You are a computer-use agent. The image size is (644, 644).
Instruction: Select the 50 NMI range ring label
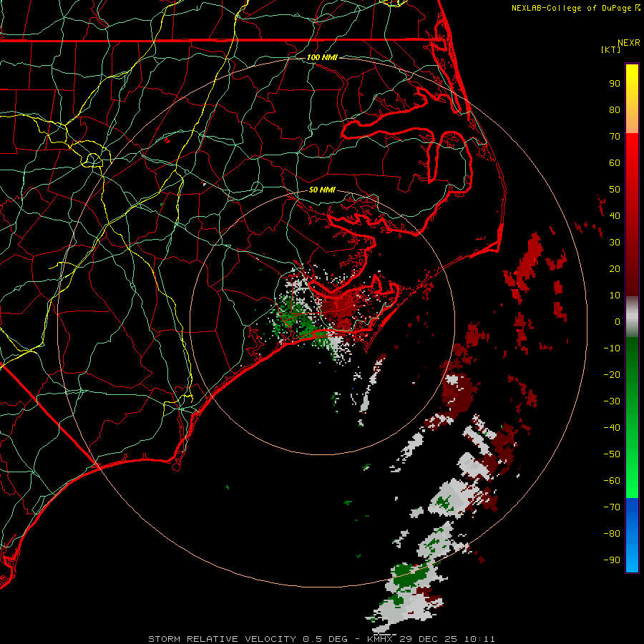click(322, 190)
